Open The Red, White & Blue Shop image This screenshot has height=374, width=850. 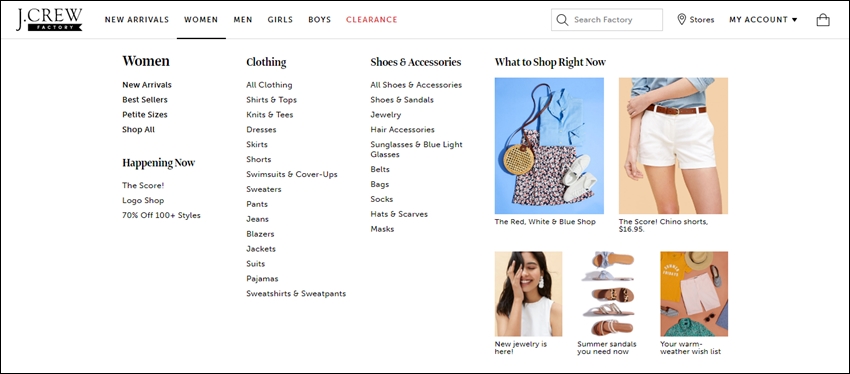coord(549,146)
